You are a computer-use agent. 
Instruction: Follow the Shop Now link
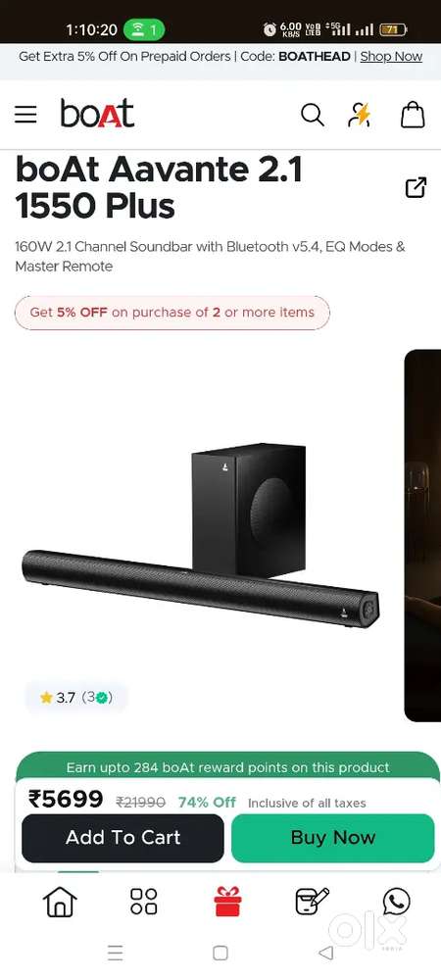391,56
